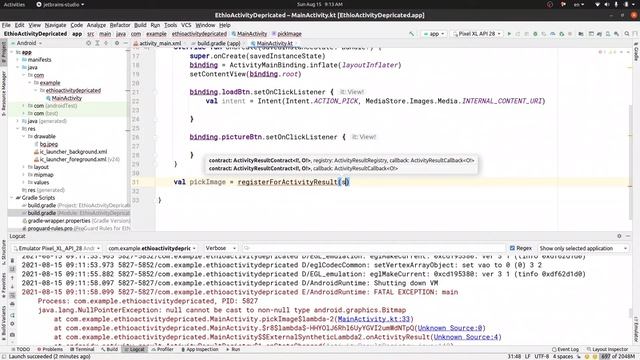Expand the com (androidTest) folder
Image resolution: width=640 pixels, height=360 pixels.
(24, 106)
